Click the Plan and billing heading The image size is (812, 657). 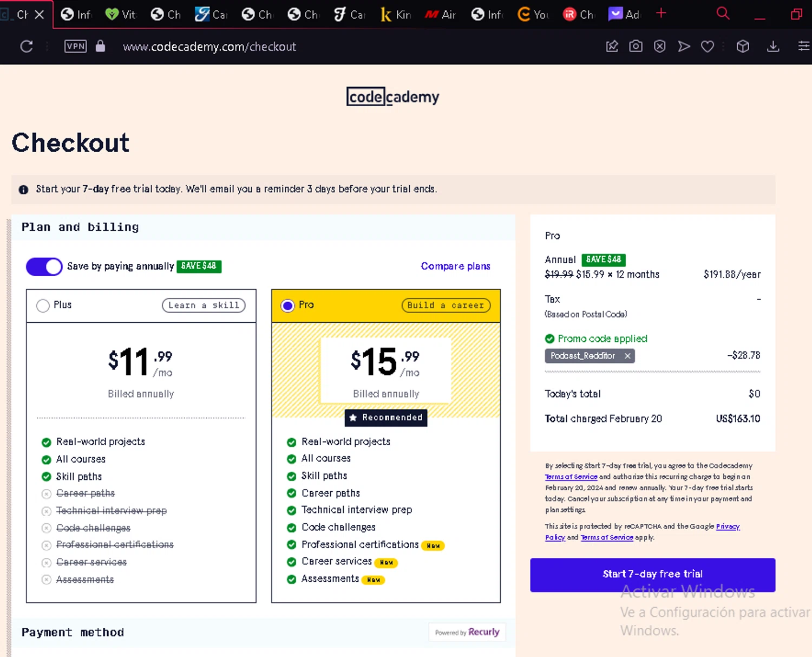[x=80, y=227]
